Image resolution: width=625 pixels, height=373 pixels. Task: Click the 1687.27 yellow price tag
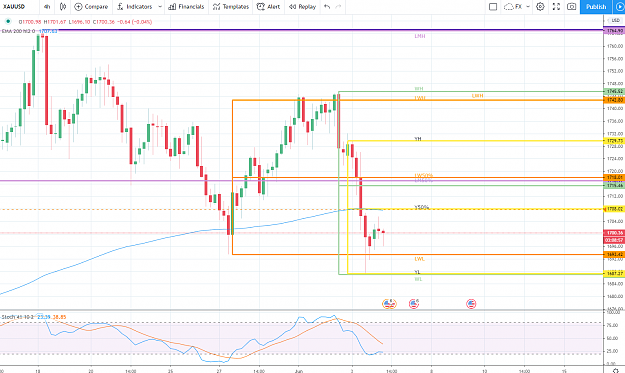[x=614, y=273]
